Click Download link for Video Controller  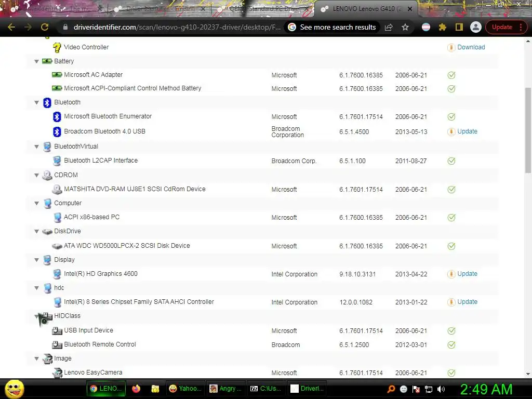pos(471,47)
